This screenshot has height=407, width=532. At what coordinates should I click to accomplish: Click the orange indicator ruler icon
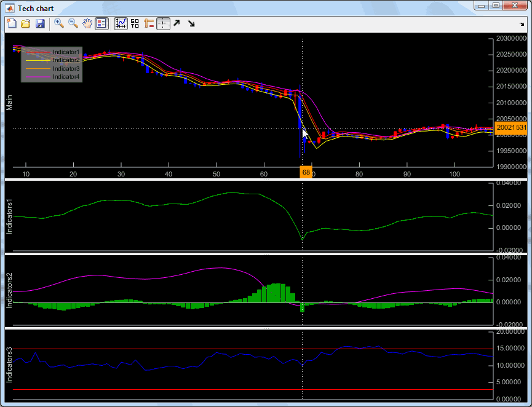148,23
